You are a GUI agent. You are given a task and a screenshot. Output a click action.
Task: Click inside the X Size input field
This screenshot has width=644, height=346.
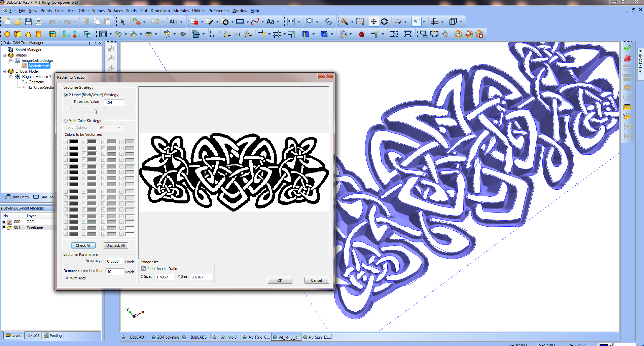point(164,277)
